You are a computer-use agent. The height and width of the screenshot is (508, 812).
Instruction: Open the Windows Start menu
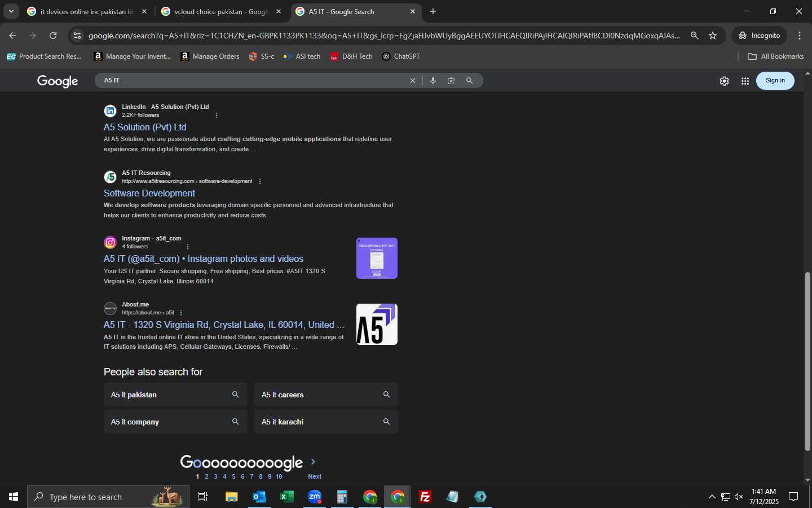[x=14, y=497]
